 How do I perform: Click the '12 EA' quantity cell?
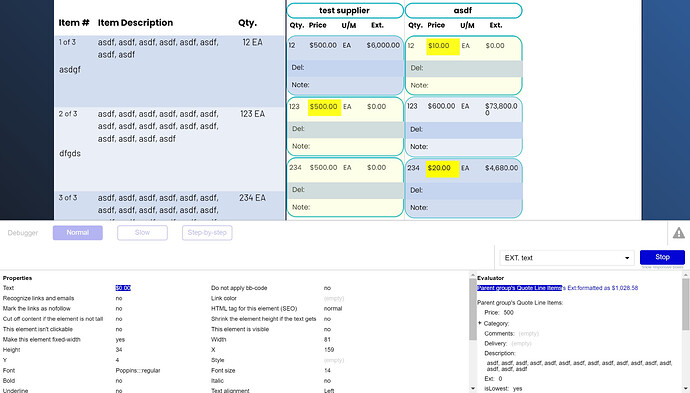coord(253,42)
